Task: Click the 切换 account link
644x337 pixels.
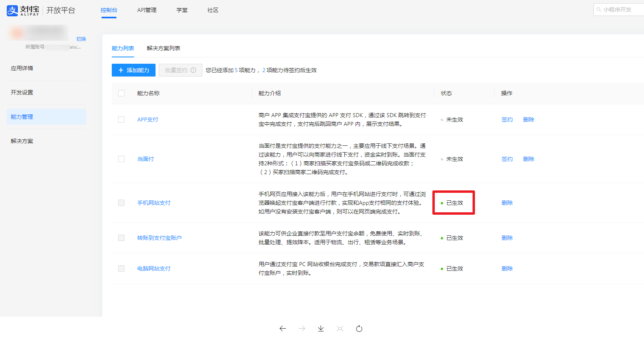Action: tap(81, 39)
